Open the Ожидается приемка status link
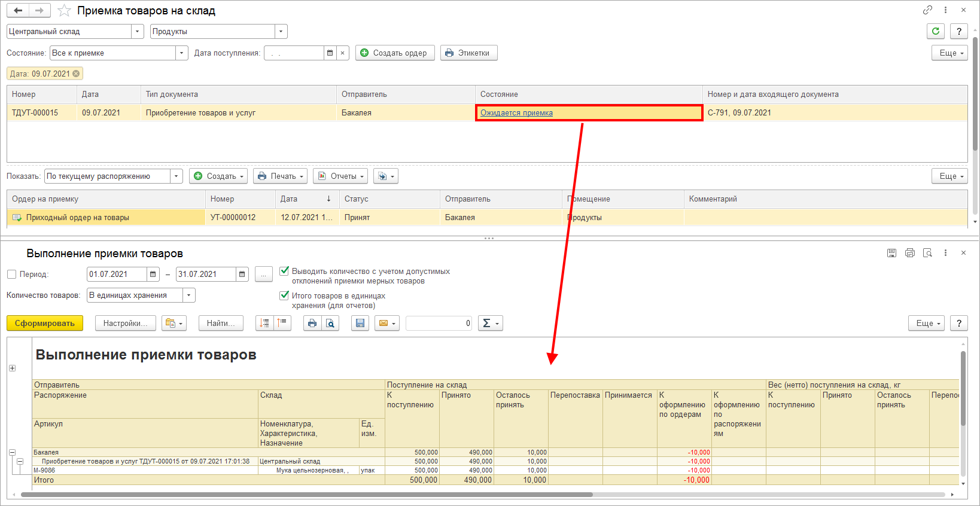 click(x=516, y=112)
